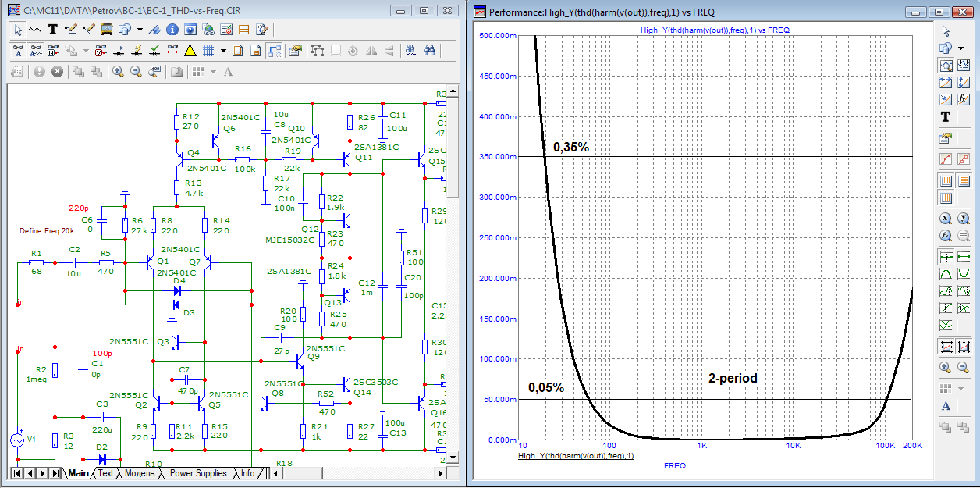Select the bold T text tool in Performance window
This screenshot has height=488, width=980.
tap(946, 117)
